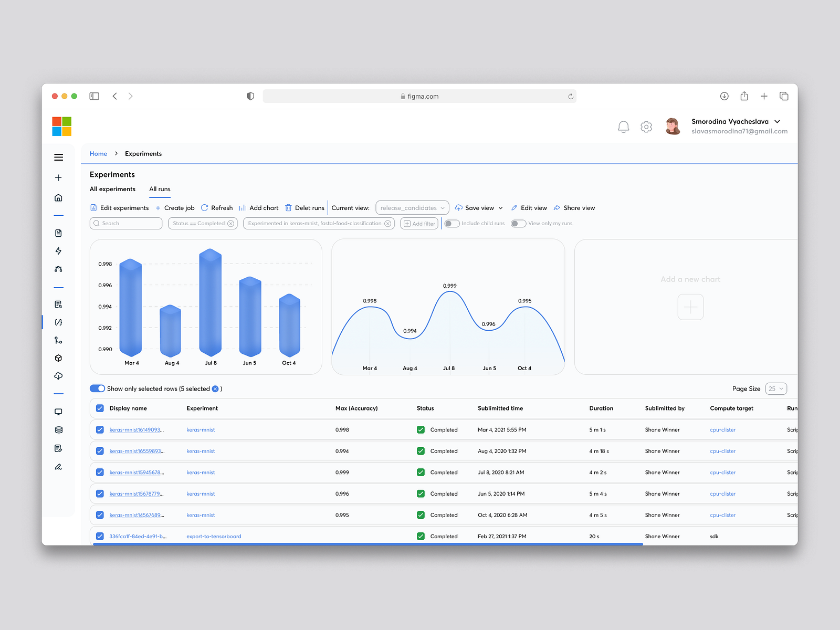Open the Notebooks icon in the sidebar
The image size is (840, 630).
click(58, 233)
